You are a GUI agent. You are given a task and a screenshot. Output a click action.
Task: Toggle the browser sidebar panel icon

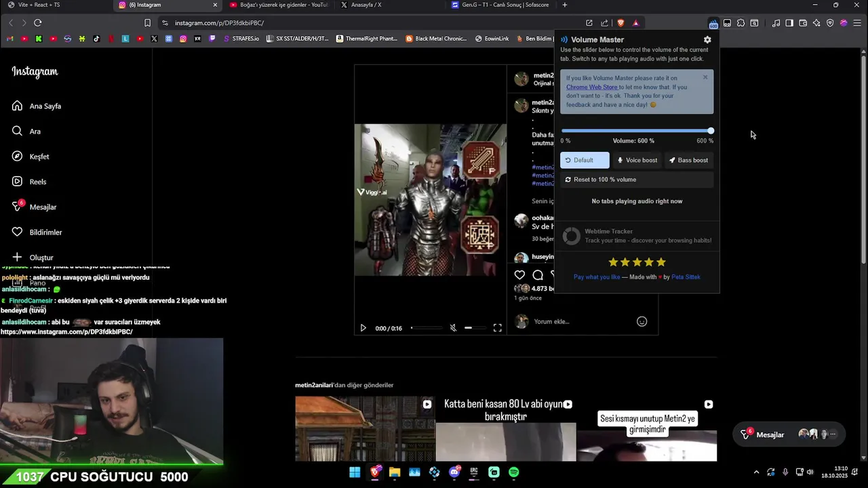click(x=789, y=23)
